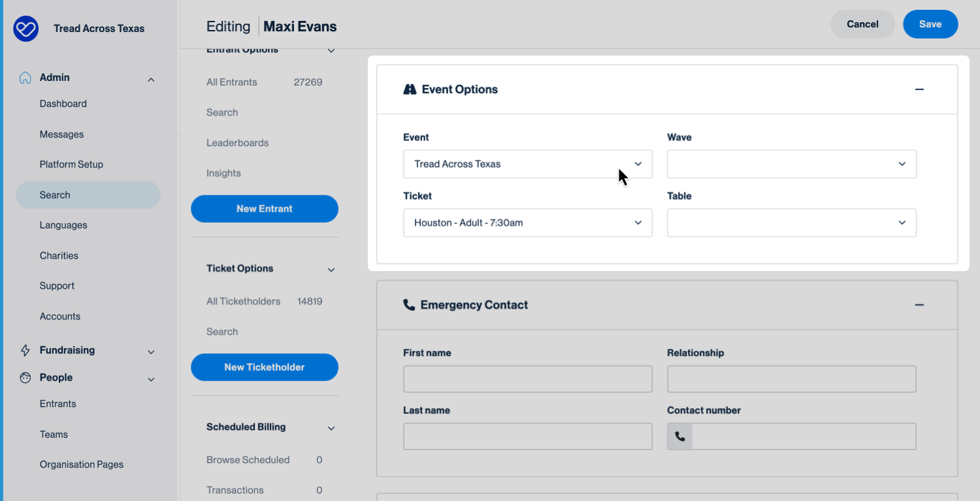The height and width of the screenshot is (501, 980).
Task: Open the Table dropdown
Action: (x=791, y=223)
